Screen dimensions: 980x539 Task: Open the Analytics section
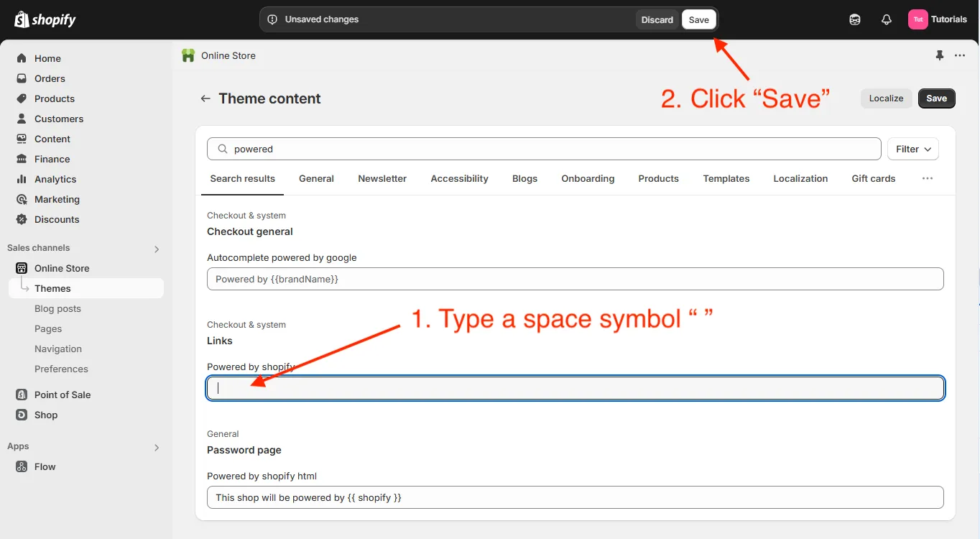click(54, 179)
